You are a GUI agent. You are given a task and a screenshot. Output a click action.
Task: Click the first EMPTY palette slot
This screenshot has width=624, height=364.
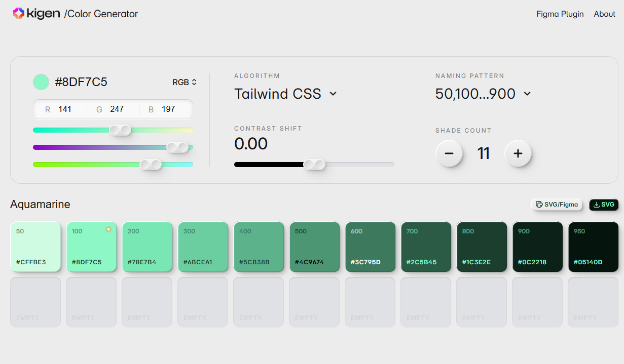point(35,302)
